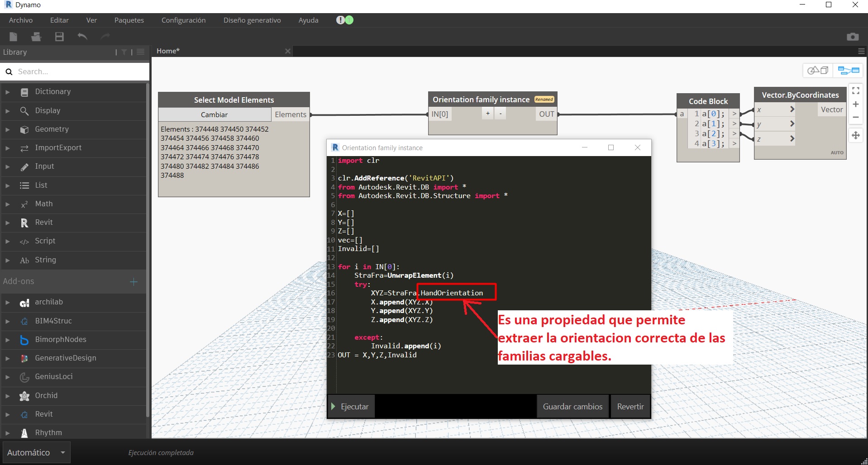Click the Undo toolbar icon
Screen dimensions: 868x465
82,36
